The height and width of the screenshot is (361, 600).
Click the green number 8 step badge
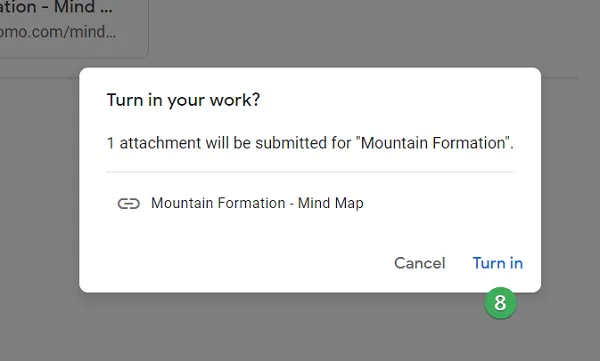click(x=500, y=303)
